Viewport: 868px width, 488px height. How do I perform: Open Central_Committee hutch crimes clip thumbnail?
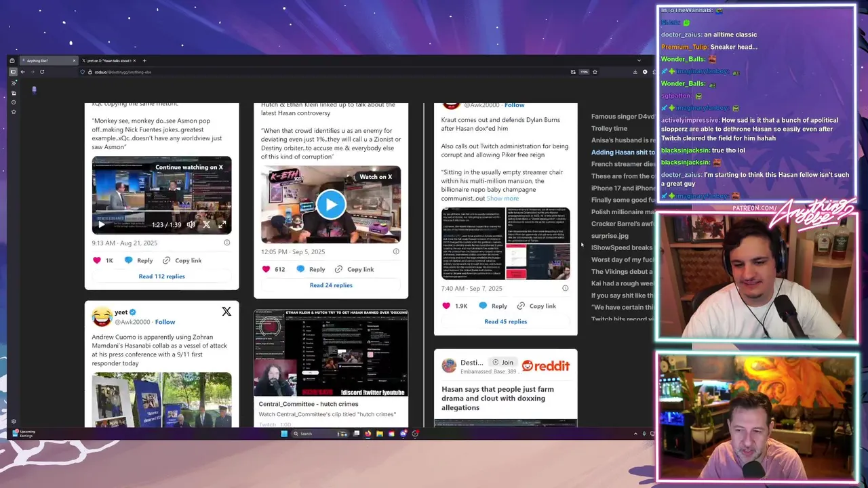pos(331,353)
